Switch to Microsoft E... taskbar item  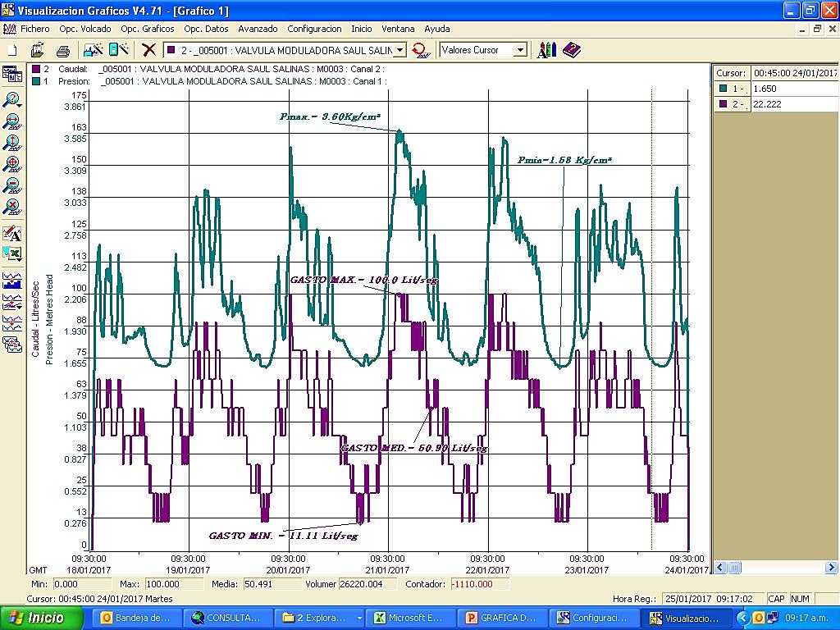click(x=410, y=618)
